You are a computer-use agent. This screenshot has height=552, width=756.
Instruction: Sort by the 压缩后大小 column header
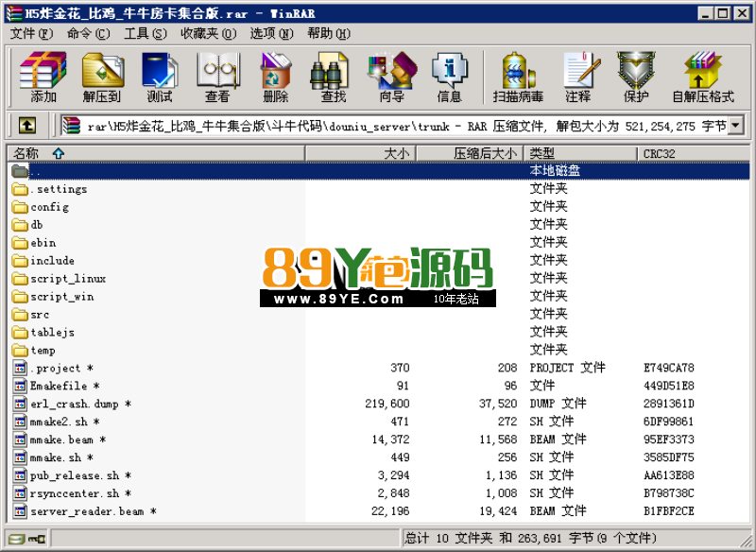click(x=470, y=154)
